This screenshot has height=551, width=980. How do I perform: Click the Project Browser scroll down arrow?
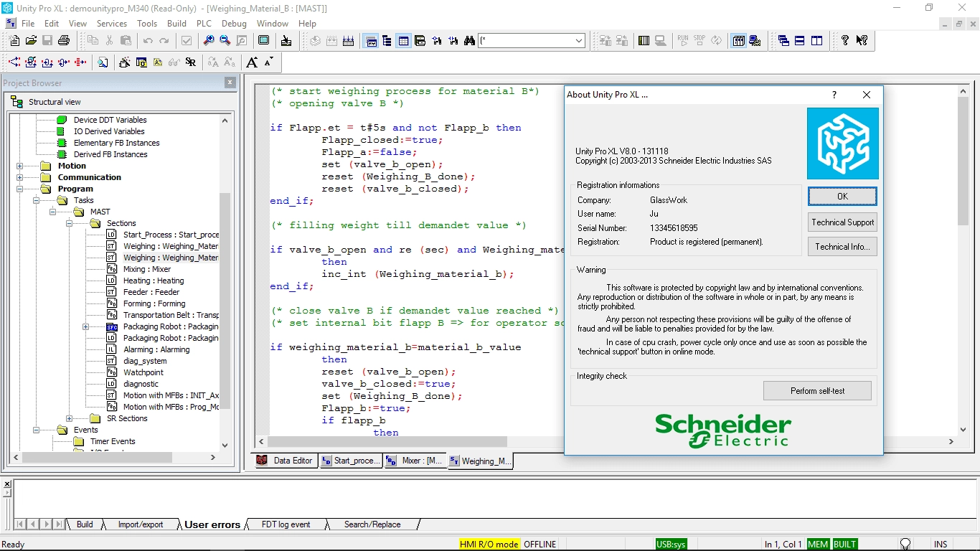(225, 446)
